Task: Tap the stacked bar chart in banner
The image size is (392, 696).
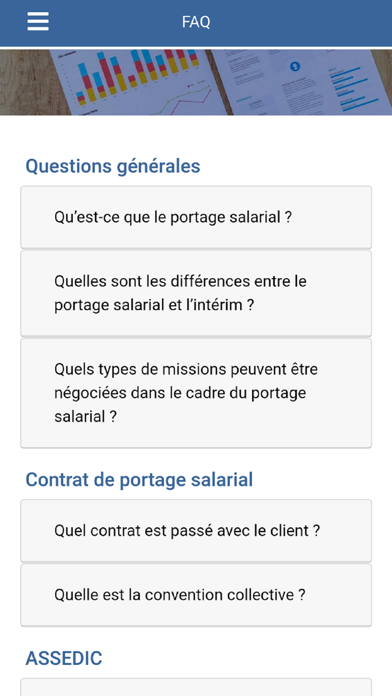Action: coord(135,75)
